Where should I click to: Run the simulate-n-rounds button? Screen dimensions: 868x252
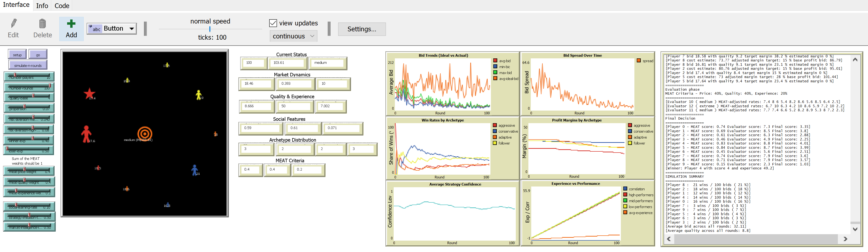point(28,65)
